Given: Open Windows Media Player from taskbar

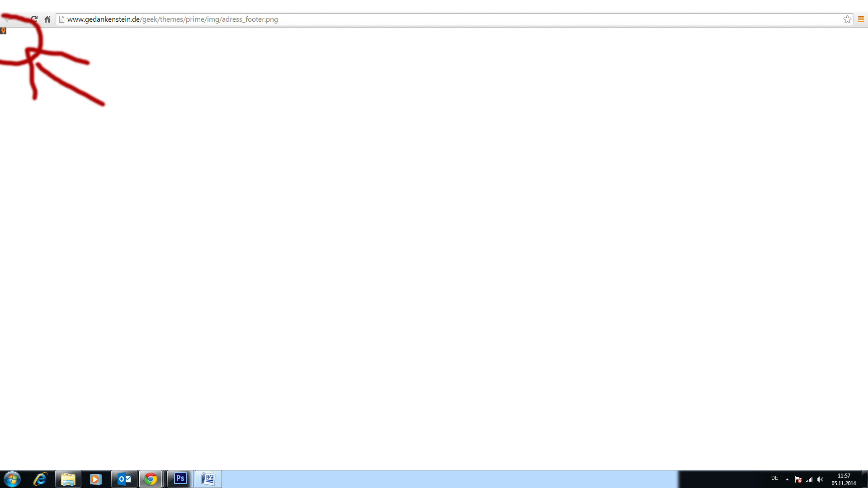Looking at the screenshot, I should (95, 479).
